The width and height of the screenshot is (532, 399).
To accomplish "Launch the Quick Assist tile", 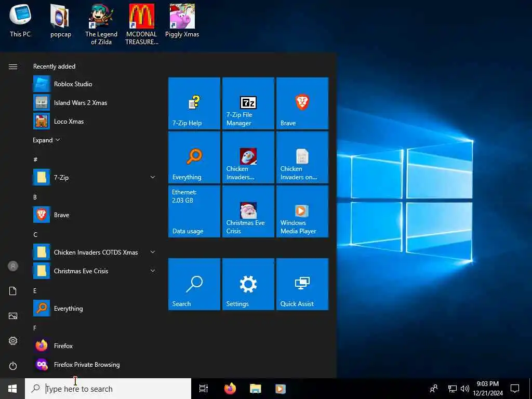I will (302, 284).
